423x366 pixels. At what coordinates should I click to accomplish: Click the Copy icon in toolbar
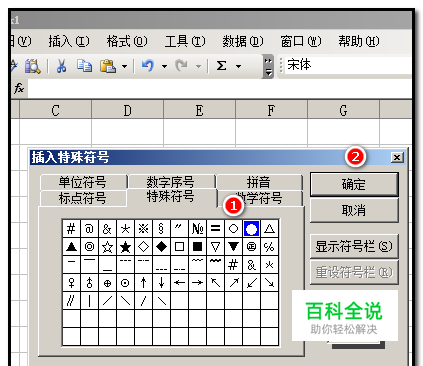coord(84,66)
